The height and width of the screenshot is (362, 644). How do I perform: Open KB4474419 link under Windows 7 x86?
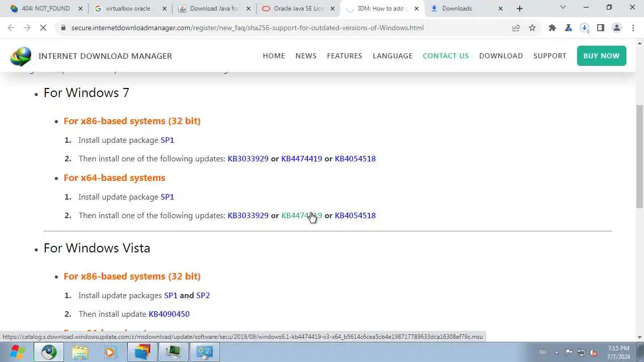[x=301, y=158]
